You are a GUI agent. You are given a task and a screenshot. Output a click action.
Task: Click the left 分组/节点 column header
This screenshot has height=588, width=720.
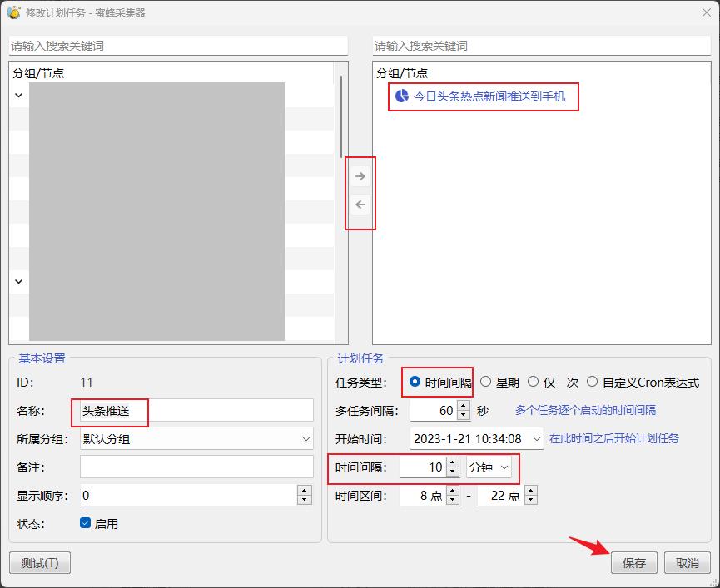point(38,73)
